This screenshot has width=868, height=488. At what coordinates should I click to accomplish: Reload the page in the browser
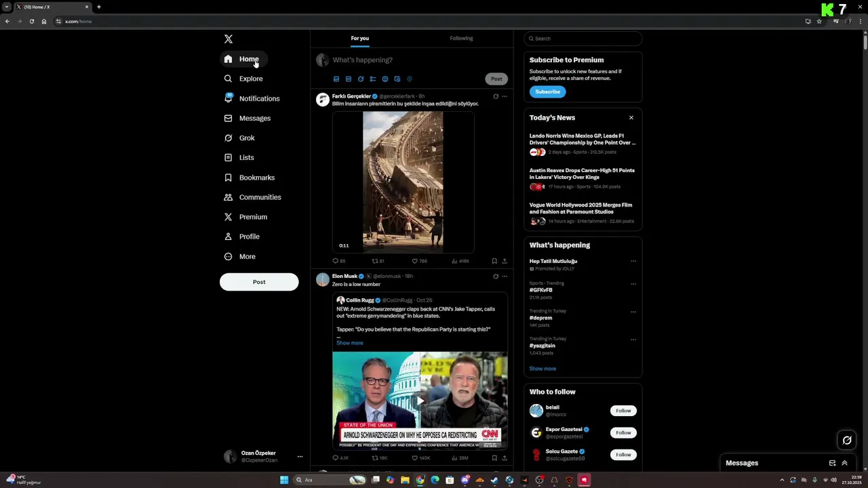pyautogui.click(x=31, y=21)
